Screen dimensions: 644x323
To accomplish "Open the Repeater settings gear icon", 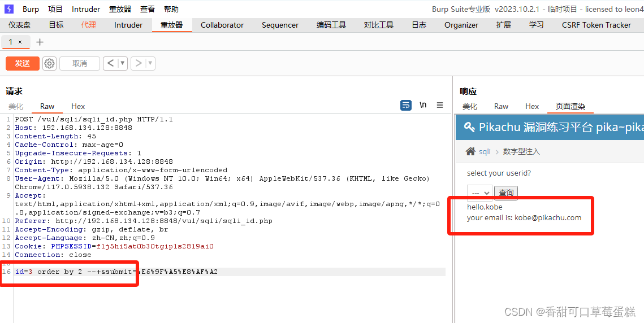I will point(49,63).
